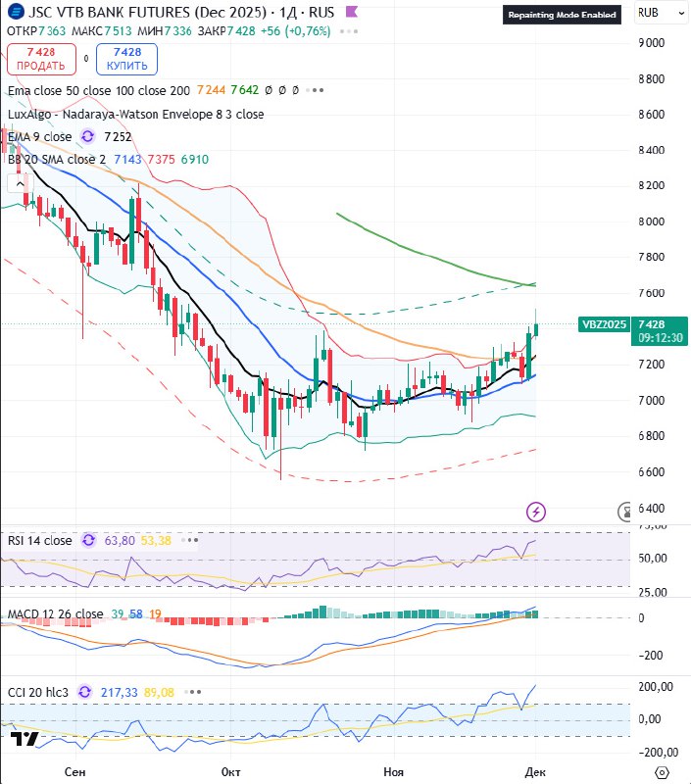
Task: Click the TradingView logo in bottom-left corner
Action: [22, 742]
